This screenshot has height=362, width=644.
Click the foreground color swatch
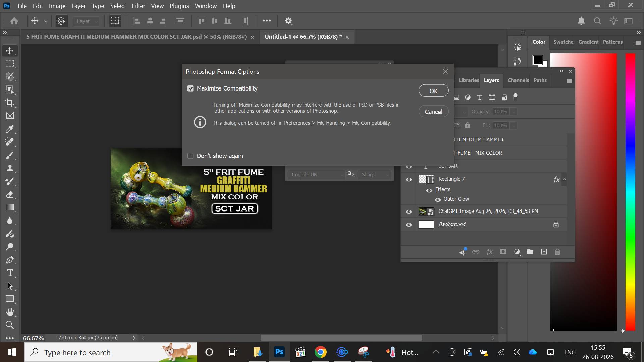click(x=538, y=60)
